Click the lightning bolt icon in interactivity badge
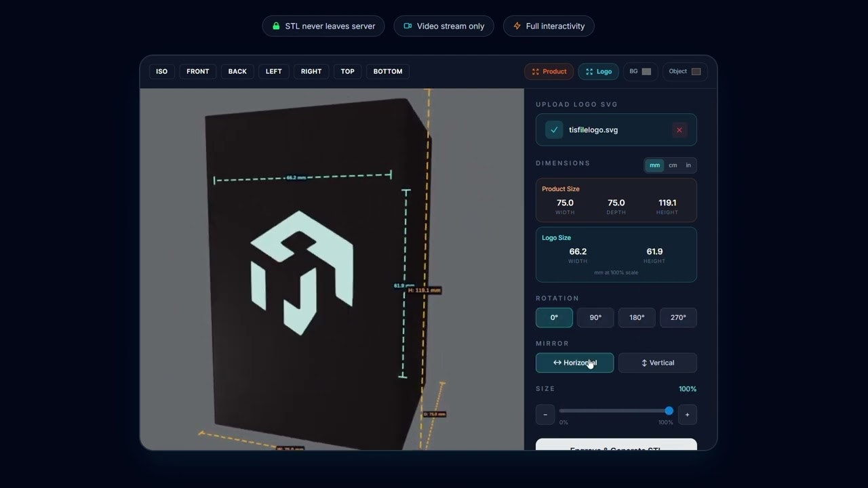868x488 pixels. pyautogui.click(x=517, y=26)
